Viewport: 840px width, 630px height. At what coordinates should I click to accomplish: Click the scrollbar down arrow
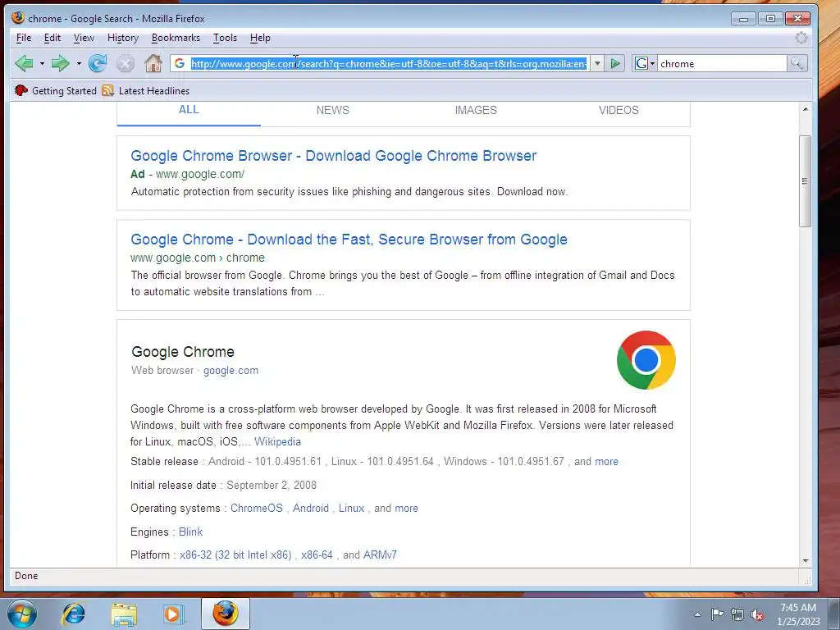(806, 561)
